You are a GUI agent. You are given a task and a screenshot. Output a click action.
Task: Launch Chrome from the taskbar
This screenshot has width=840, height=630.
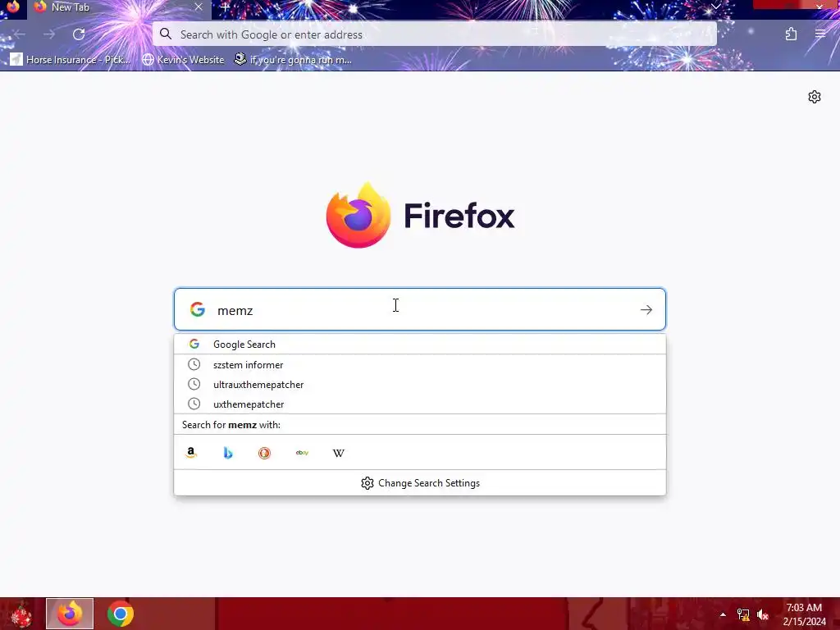121,614
